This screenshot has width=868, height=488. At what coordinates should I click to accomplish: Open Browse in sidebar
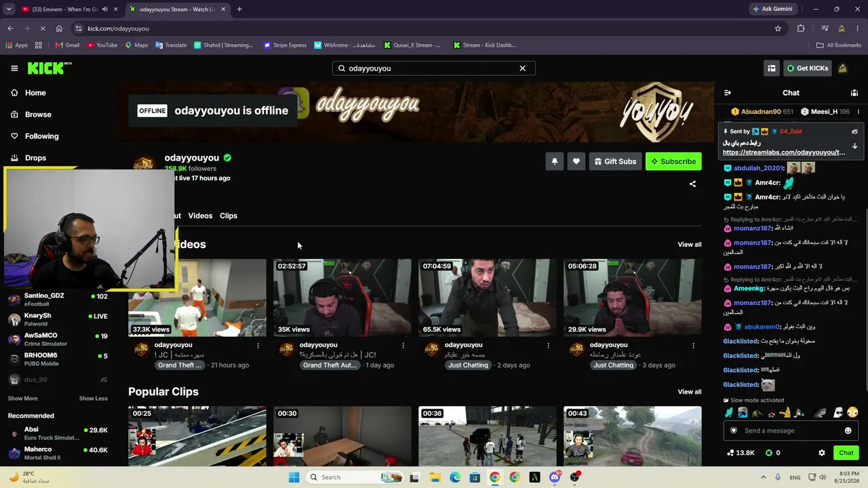(x=38, y=115)
